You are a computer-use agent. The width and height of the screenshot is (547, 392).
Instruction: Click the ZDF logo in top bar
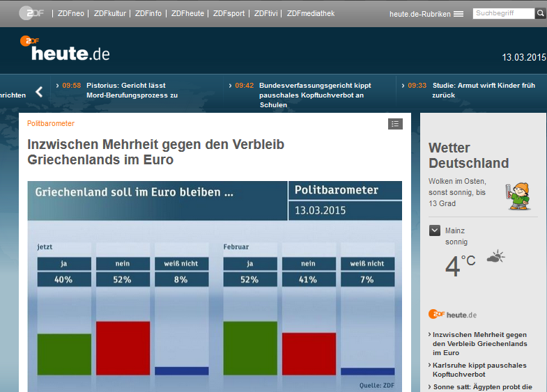click(x=31, y=13)
